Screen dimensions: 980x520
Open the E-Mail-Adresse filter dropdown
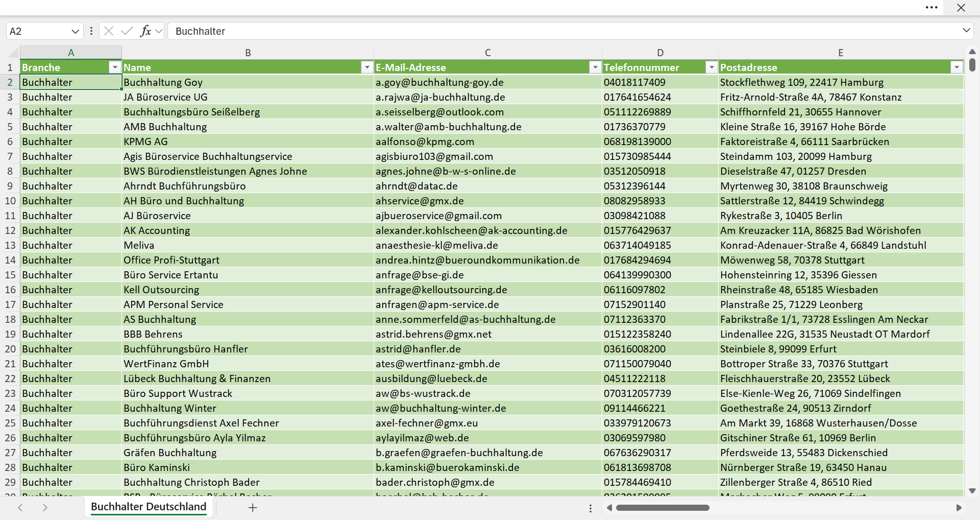point(595,67)
